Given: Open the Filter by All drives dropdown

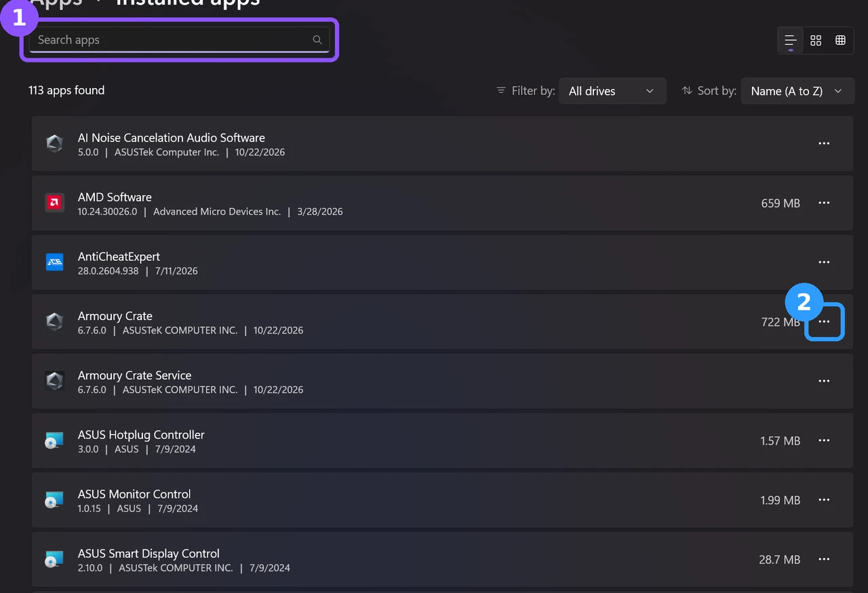Looking at the screenshot, I should (x=612, y=91).
